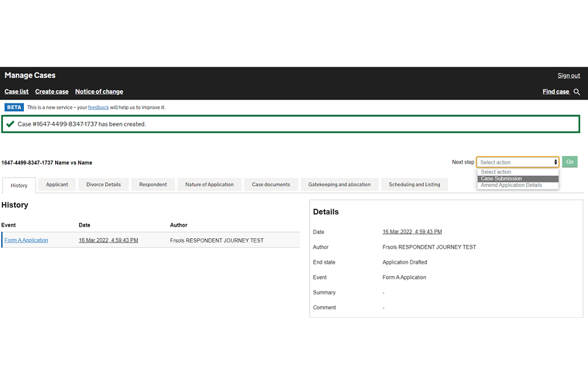Go to the Respondent tab
This screenshot has width=588, height=392.
coord(153,184)
